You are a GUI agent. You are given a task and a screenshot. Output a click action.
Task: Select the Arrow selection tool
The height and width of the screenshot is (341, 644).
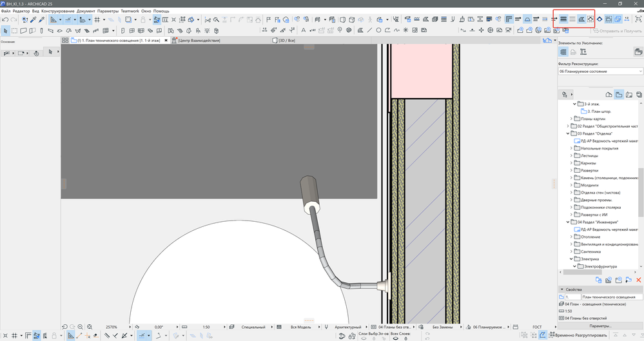6,30
